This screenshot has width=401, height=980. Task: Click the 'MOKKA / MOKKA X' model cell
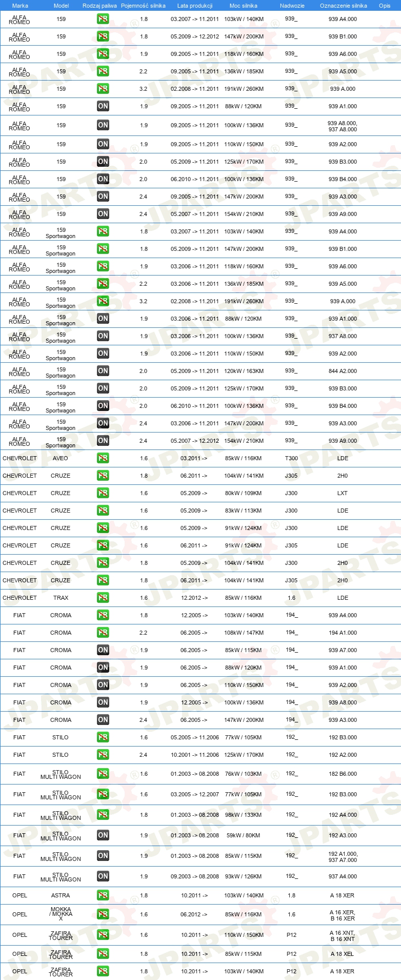point(61,914)
